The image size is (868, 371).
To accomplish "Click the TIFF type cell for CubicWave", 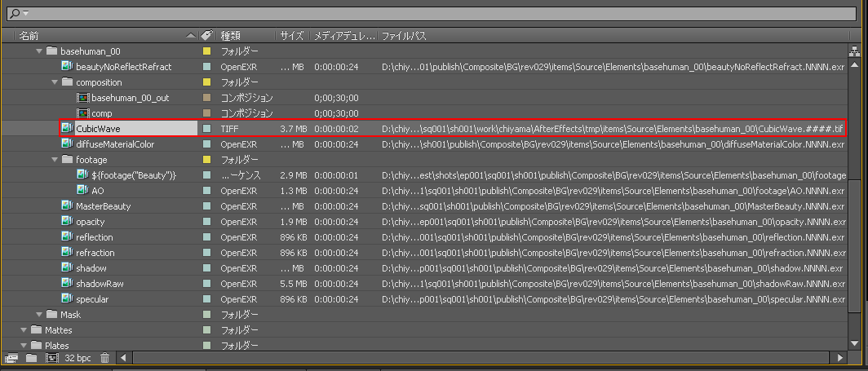I will click(x=230, y=128).
